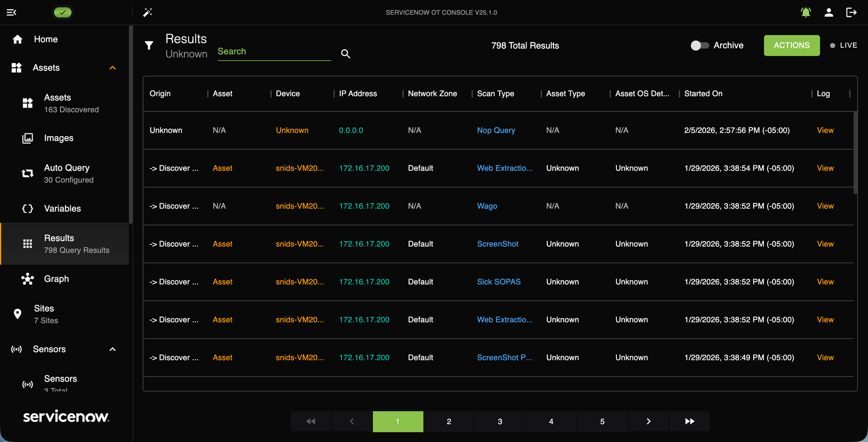Toggle the LIVE indicator
868x442 pixels.
coord(843,45)
